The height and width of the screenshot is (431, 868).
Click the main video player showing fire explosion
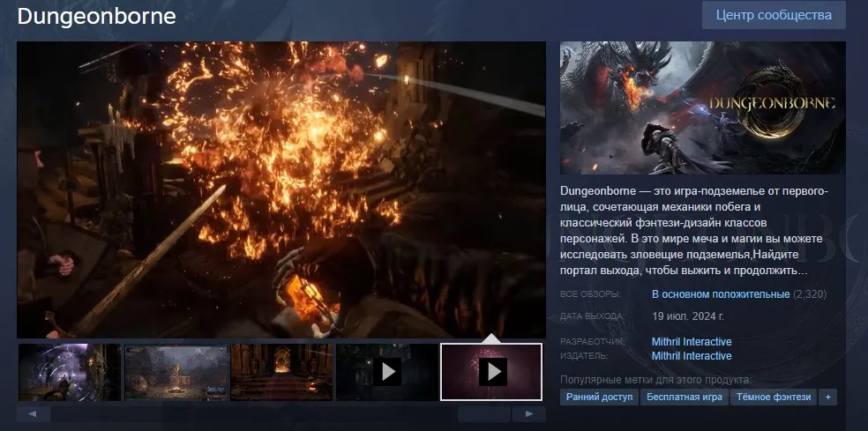pos(281,189)
